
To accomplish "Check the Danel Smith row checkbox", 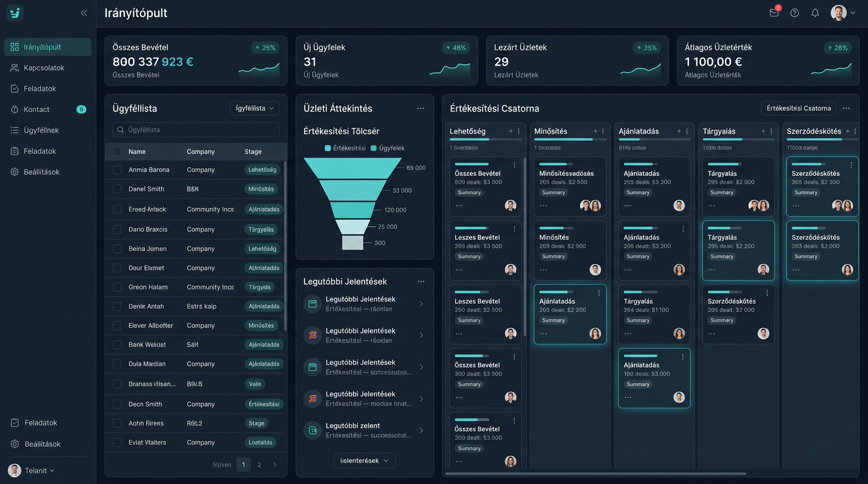I will click(117, 188).
